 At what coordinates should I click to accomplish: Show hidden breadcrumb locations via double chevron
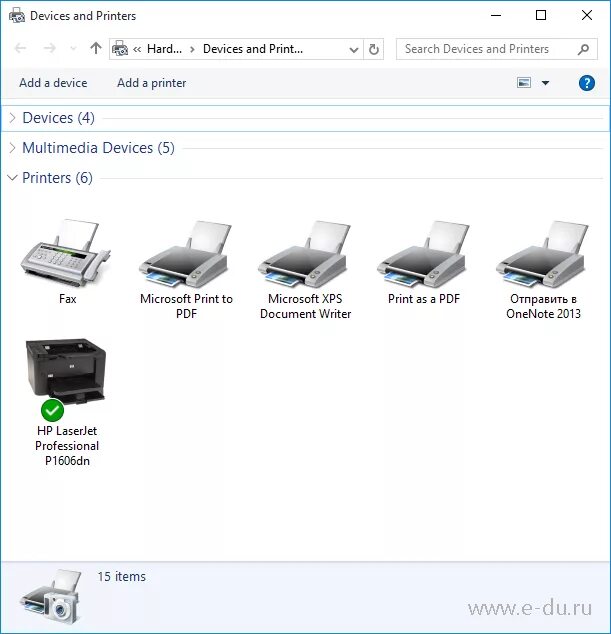point(137,49)
